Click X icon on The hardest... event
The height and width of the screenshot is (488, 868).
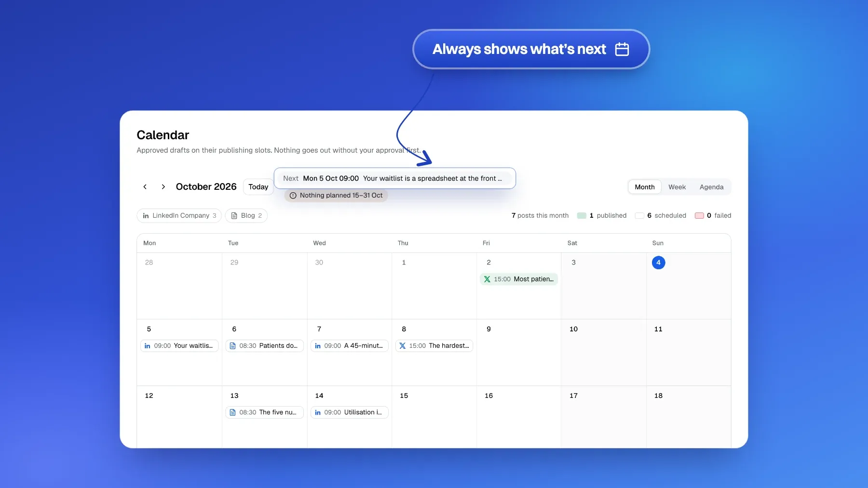click(403, 346)
